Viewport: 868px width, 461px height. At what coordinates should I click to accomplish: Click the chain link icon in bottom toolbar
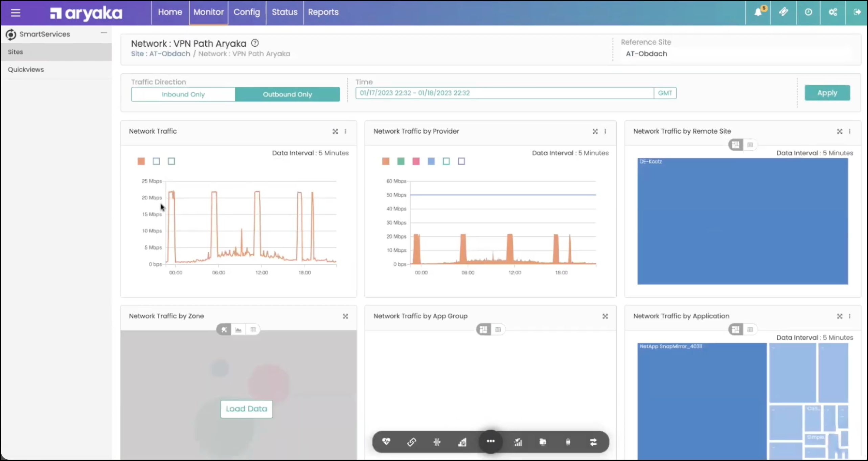point(411,442)
